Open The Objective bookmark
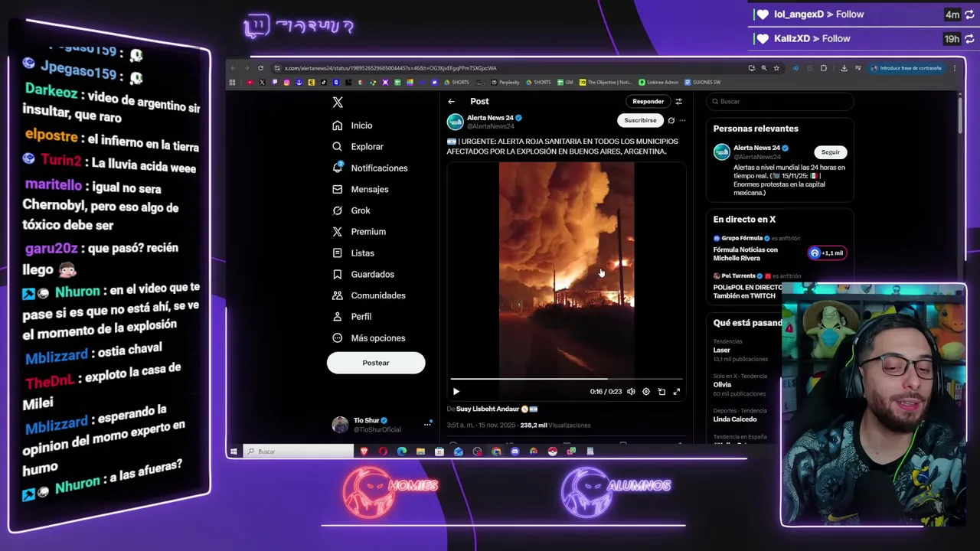Screen dimensions: 980x551 [x=606, y=82]
